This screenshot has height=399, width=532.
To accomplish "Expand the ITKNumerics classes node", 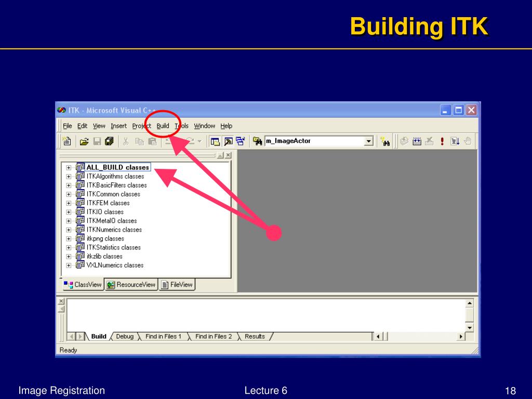I will coord(69,230).
